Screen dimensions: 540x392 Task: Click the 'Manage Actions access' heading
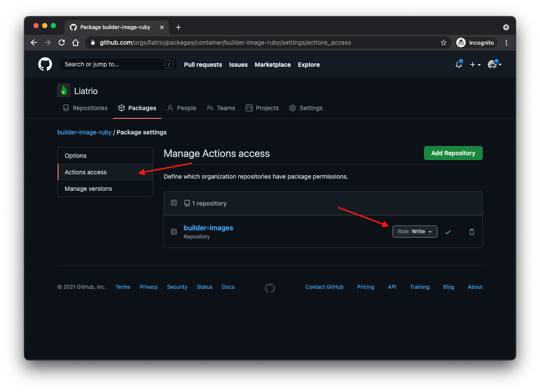click(217, 154)
